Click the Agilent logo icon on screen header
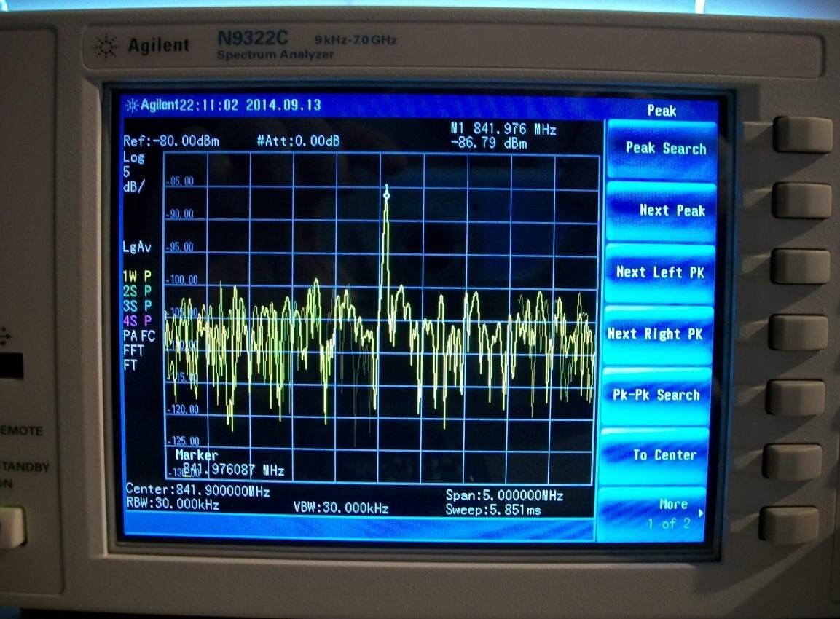840x619 pixels. coord(132,105)
